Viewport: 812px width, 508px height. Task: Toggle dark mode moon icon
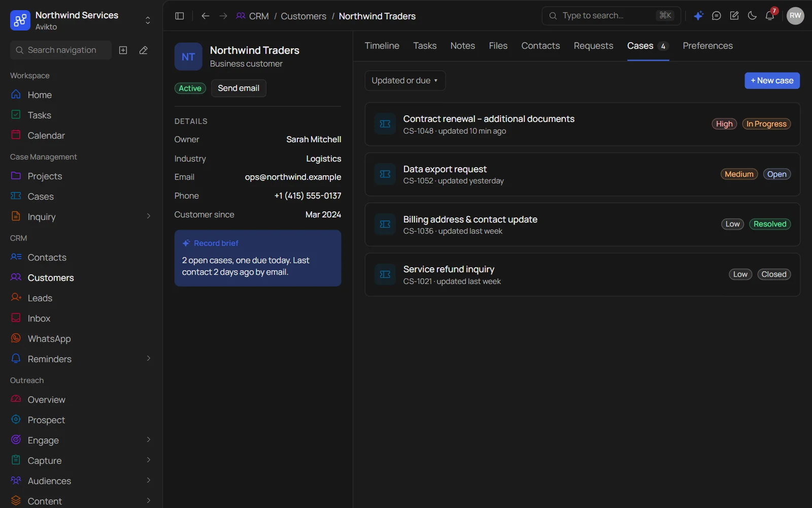coord(752,16)
